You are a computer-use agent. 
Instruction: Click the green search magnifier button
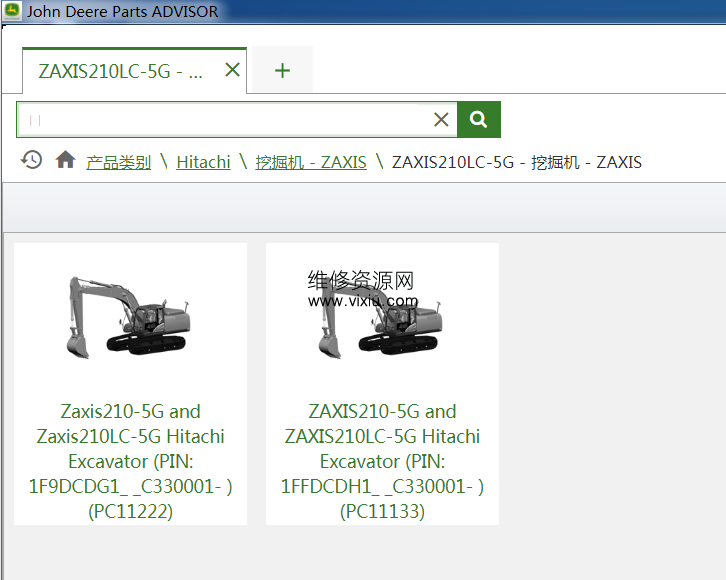[x=479, y=120]
